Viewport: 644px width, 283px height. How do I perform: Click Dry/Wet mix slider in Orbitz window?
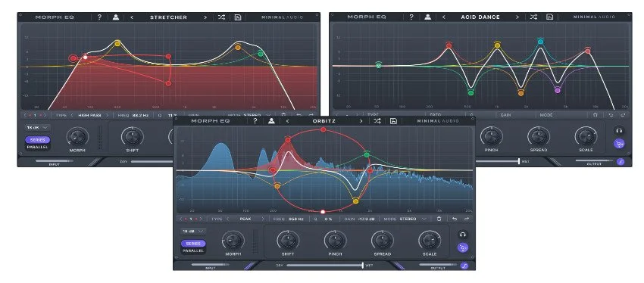(325, 266)
